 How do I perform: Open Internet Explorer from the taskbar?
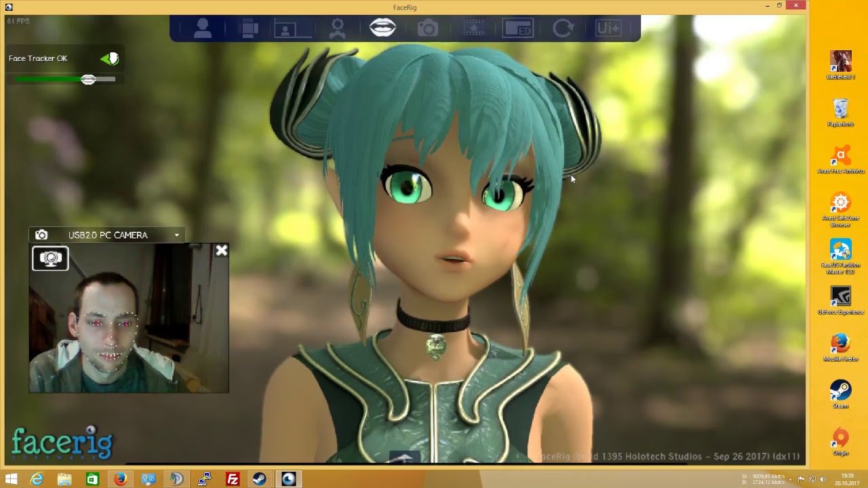click(x=37, y=479)
